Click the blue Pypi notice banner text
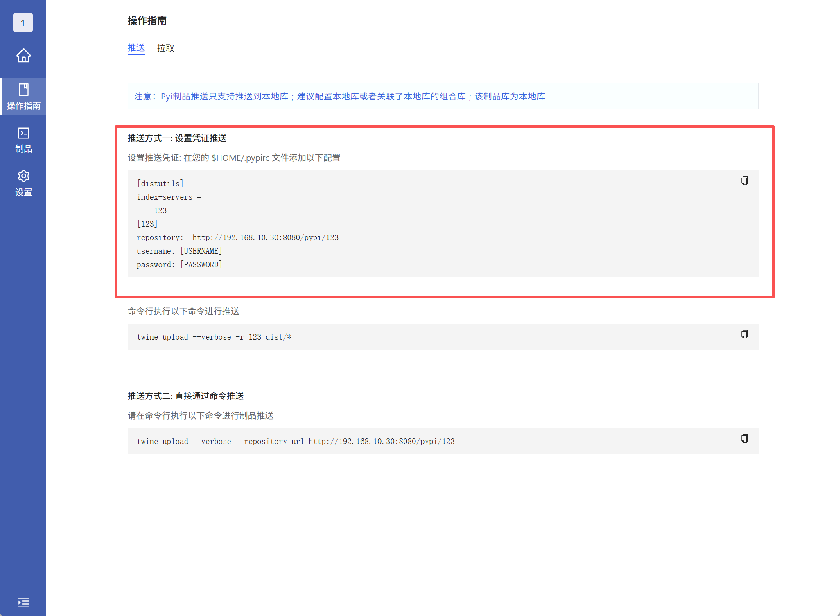This screenshot has width=840, height=616. click(339, 96)
